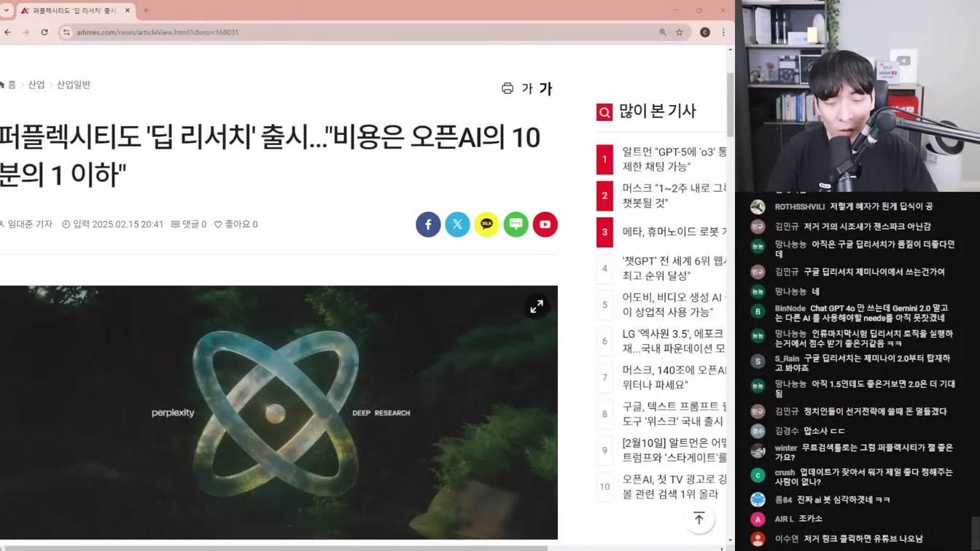Click 김경수 chat message 맙소사

click(x=810, y=431)
